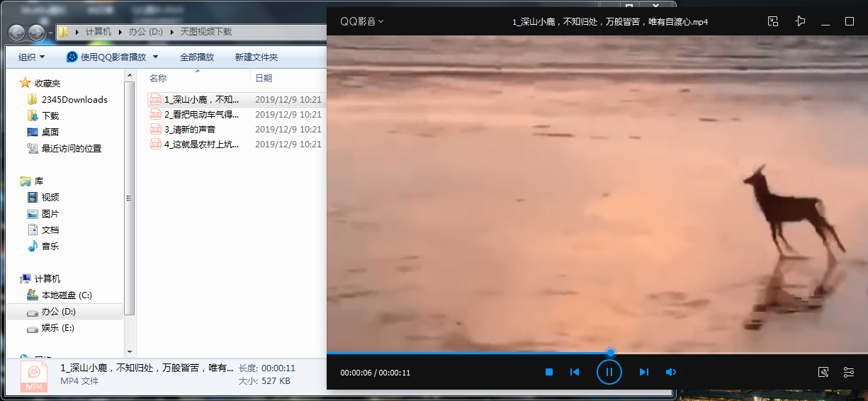Click the MP4 thumbnail in details pane
The height and width of the screenshot is (401, 868).
pos(34,376)
